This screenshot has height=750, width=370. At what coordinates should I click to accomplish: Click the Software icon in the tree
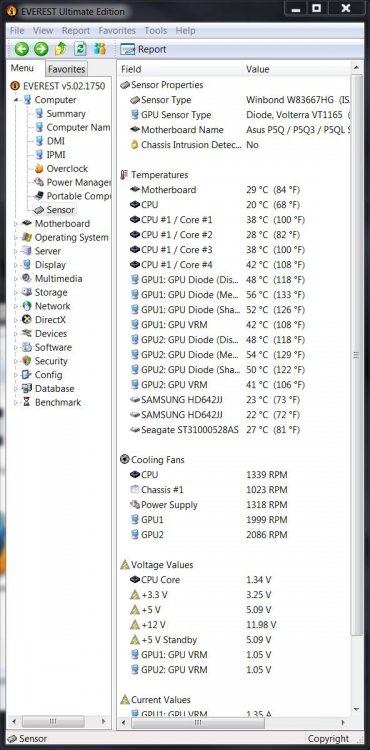(27, 347)
